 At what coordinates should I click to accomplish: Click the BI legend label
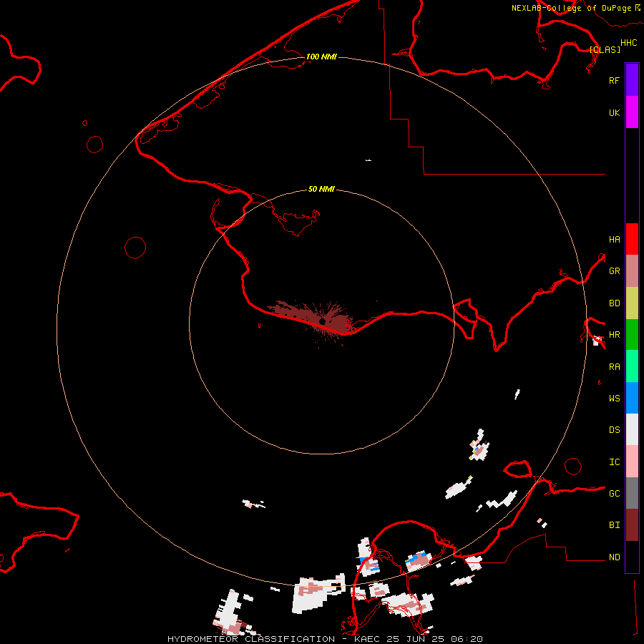[614, 525]
